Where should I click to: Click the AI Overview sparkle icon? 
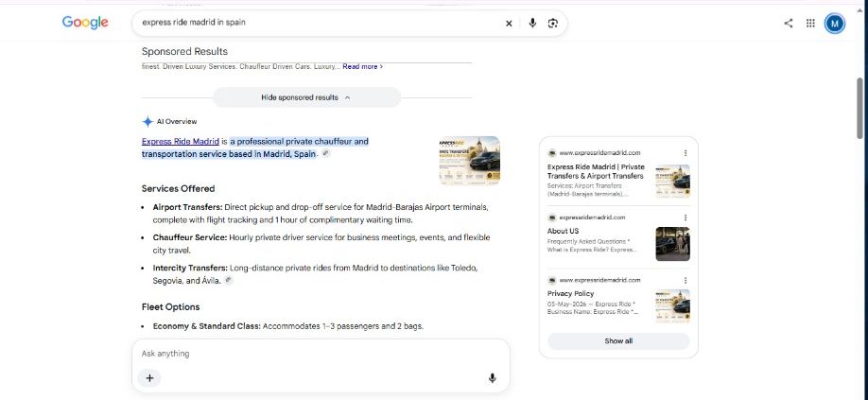148,122
